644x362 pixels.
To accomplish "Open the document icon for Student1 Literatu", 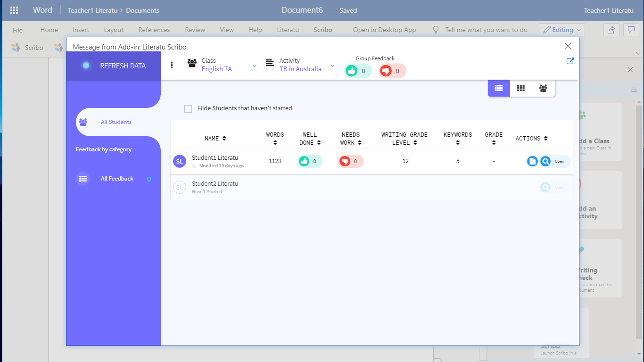I will click(x=532, y=161).
